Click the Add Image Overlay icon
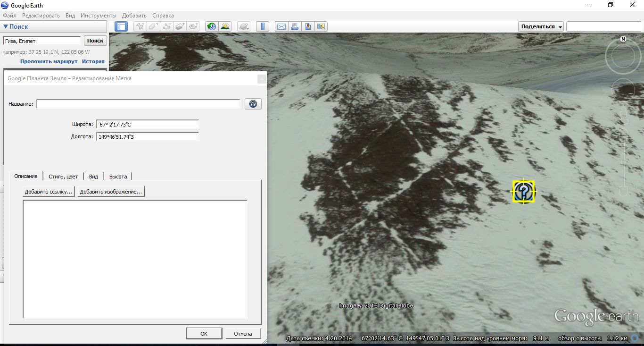 (x=180, y=26)
